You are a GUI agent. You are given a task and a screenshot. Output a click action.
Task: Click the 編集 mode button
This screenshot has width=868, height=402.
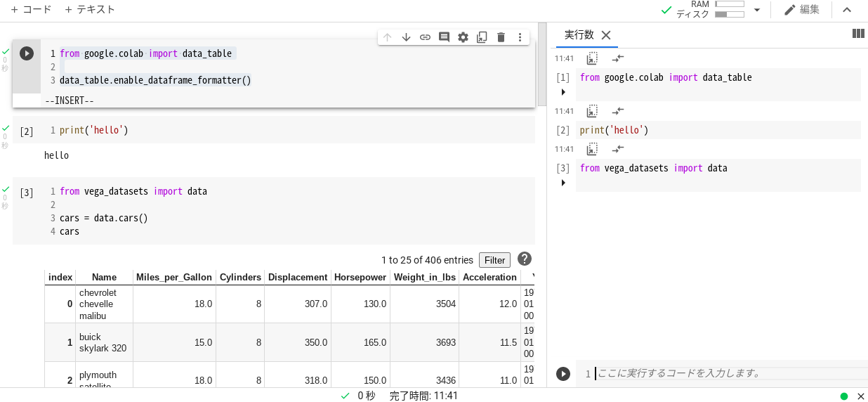click(x=801, y=10)
